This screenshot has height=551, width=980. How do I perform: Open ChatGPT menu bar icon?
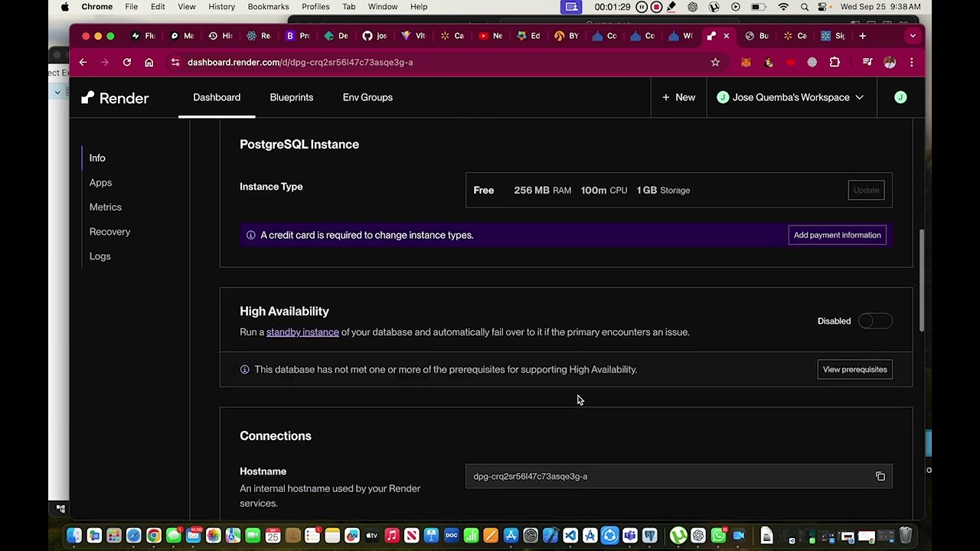(693, 7)
